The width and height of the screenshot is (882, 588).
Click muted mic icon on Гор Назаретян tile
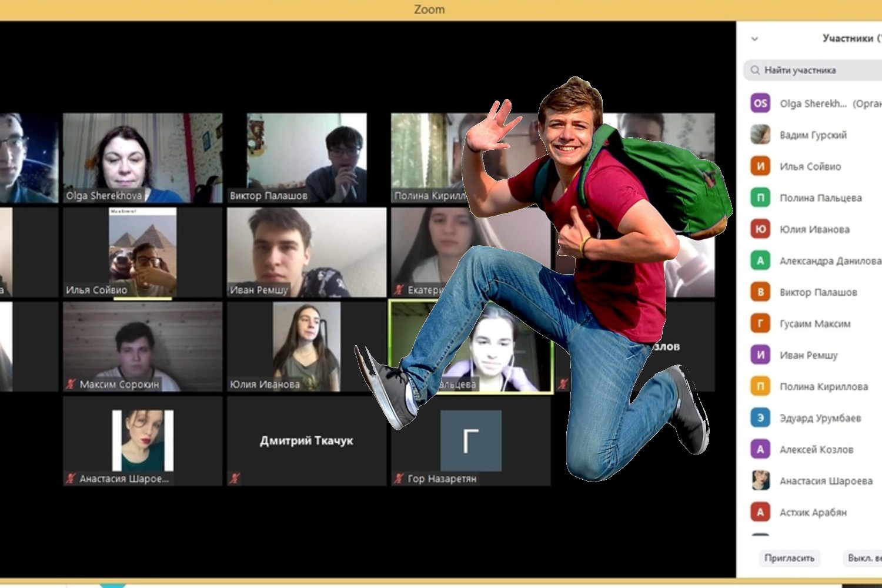[399, 478]
